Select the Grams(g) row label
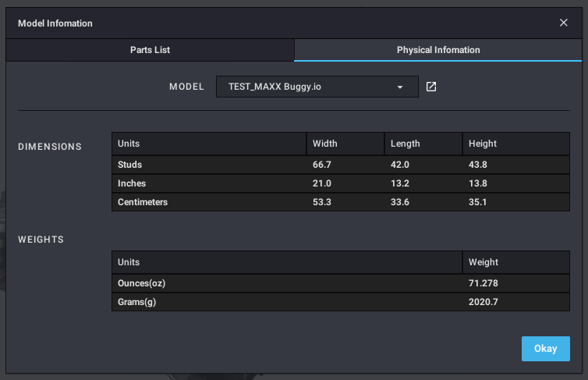 (137, 302)
